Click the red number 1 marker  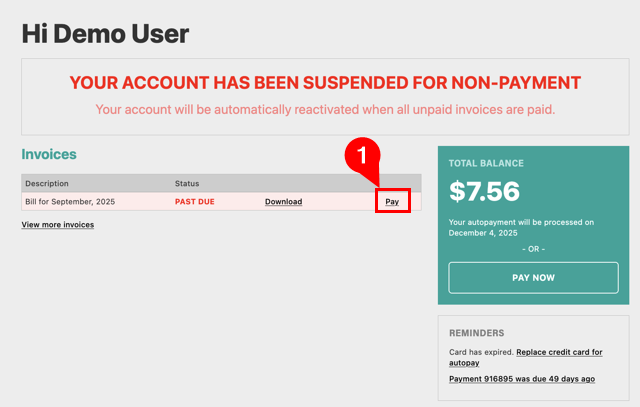point(363,157)
